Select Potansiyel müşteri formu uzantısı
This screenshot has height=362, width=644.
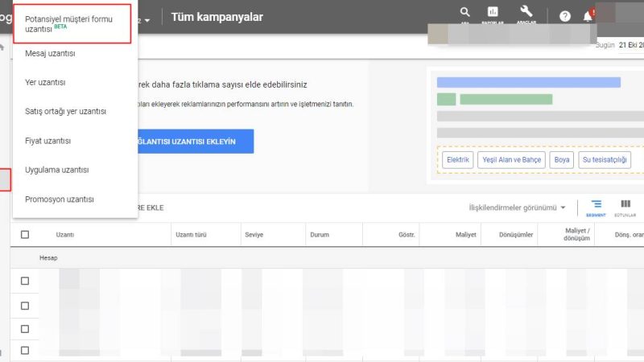72,24
